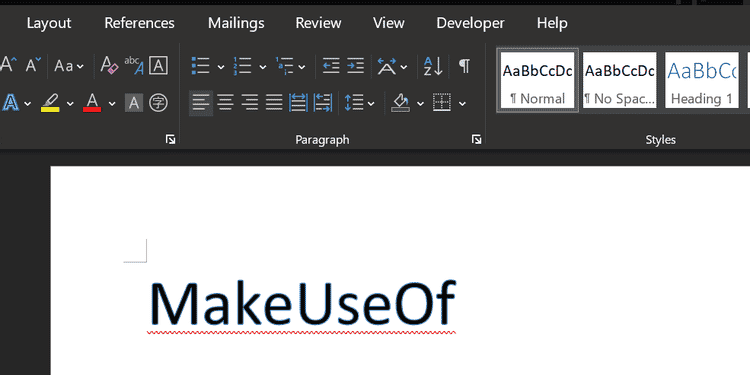This screenshot has width=750, height=375.
Task: Apply the No Spacing style
Action: [619, 80]
